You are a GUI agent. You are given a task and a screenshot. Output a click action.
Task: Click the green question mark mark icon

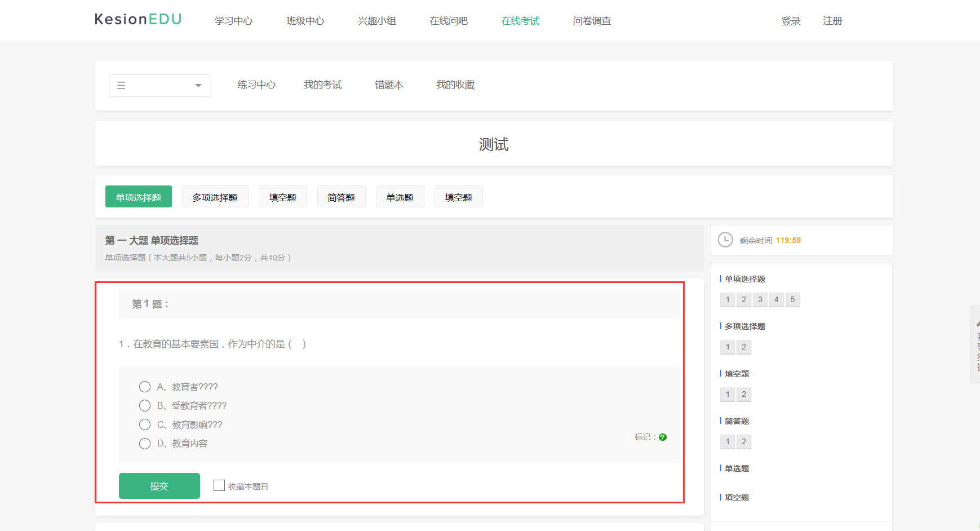click(663, 437)
